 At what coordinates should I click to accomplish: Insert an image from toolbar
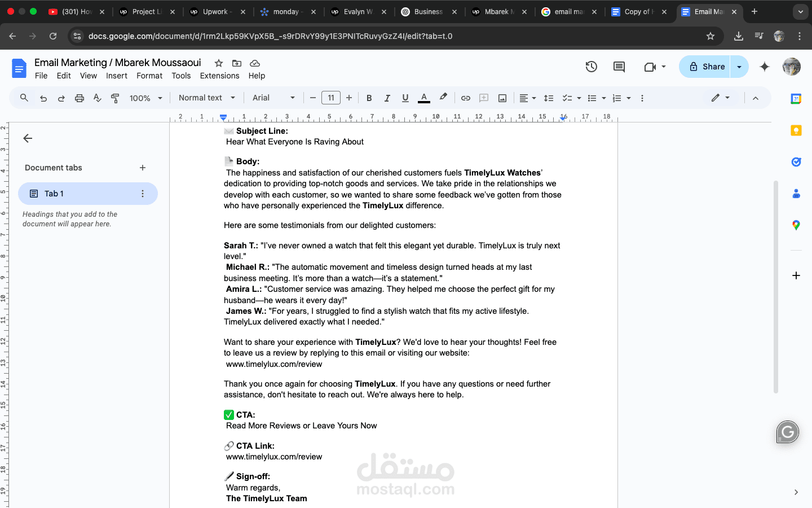tap(502, 98)
